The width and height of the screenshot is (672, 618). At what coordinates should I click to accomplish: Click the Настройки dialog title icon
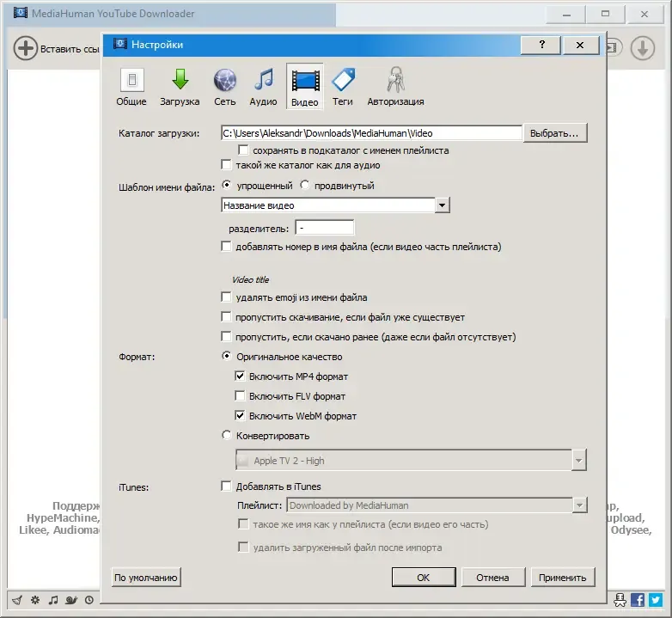click(120, 44)
